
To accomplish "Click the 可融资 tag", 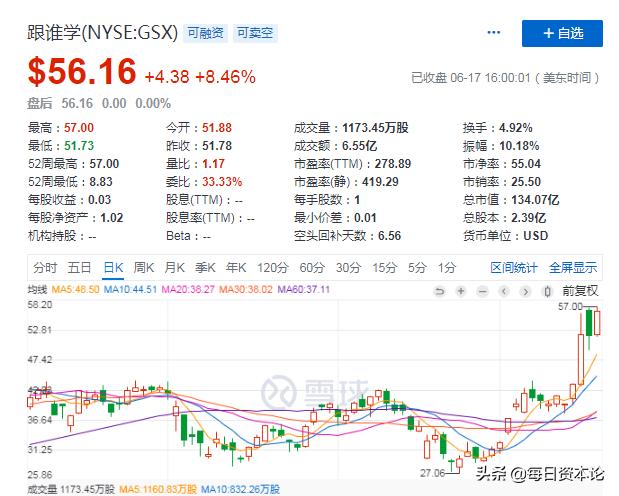I will (205, 33).
